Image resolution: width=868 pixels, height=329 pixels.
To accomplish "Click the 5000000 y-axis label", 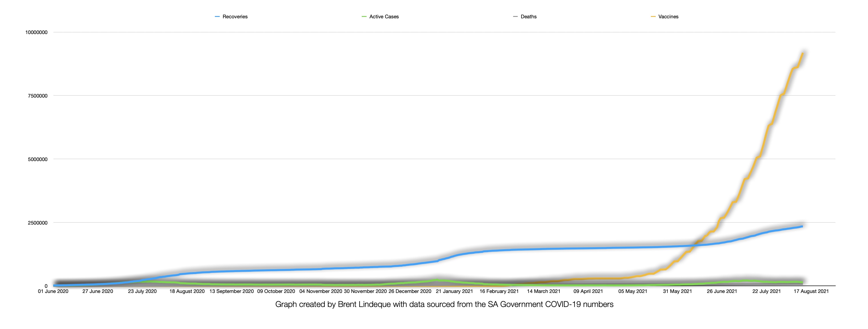I will (x=38, y=159).
